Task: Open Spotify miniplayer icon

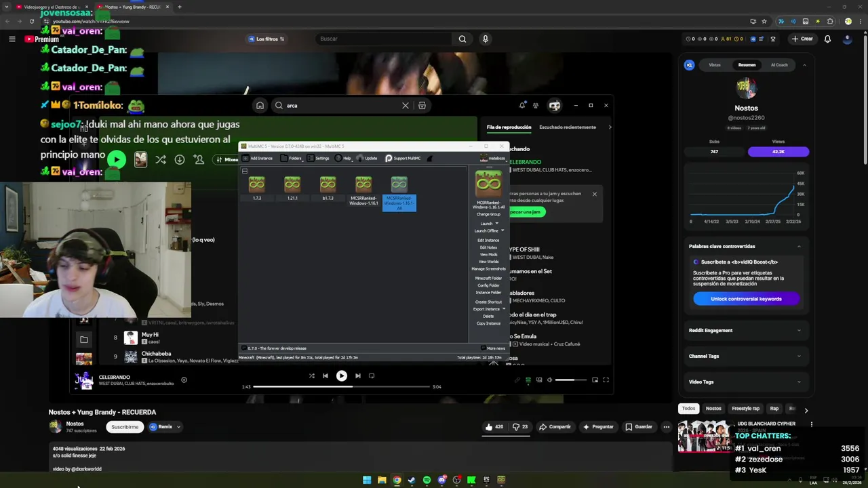Action: coord(595,380)
